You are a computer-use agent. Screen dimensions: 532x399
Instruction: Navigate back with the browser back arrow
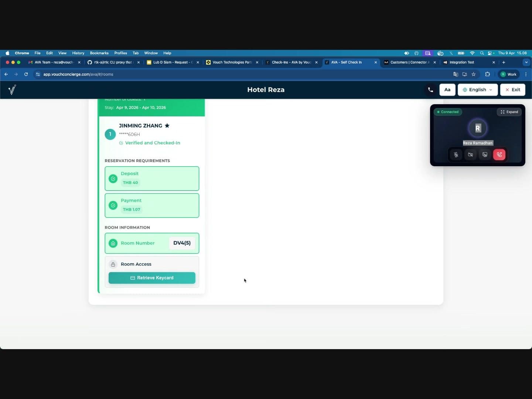tap(6, 74)
